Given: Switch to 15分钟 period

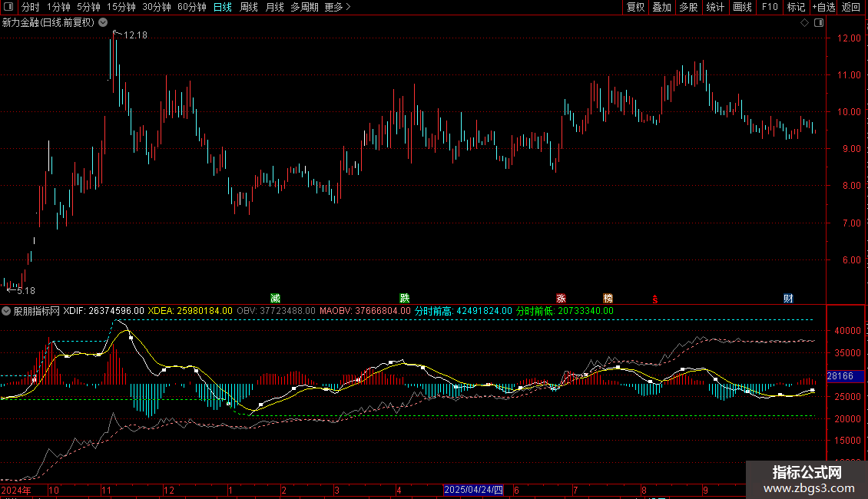Looking at the screenshot, I should (x=121, y=7).
